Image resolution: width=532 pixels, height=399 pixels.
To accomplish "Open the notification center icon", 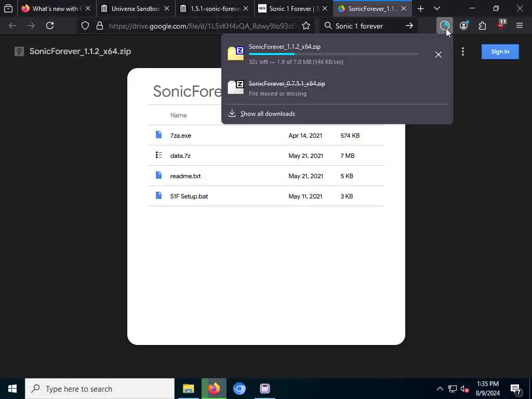I will pos(516,389).
